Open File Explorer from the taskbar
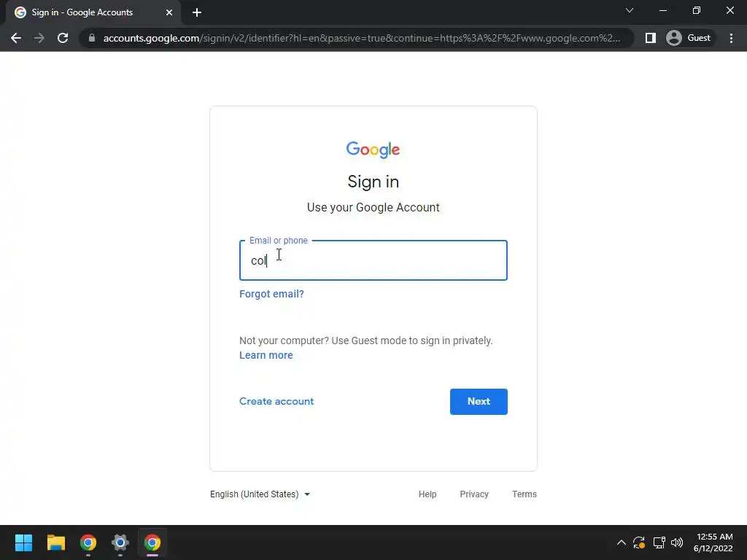Image resolution: width=747 pixels, height=560 pixels. point(55,542)
